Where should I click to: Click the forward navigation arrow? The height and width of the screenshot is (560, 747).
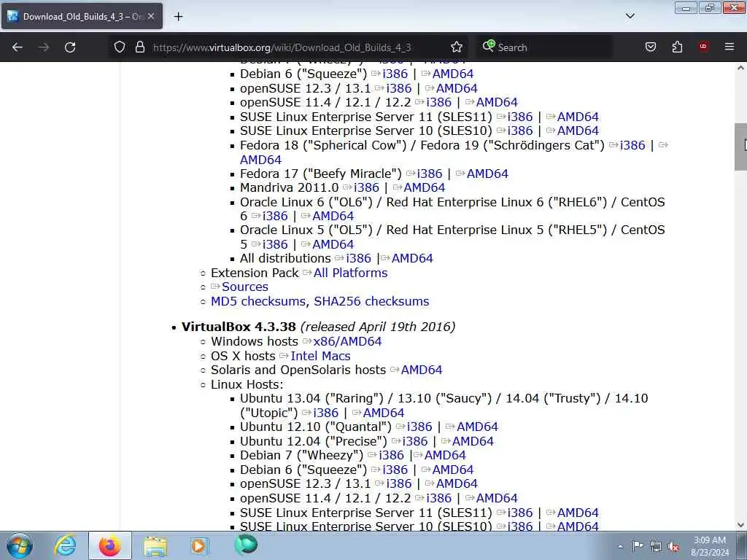(x=44, y=47)
